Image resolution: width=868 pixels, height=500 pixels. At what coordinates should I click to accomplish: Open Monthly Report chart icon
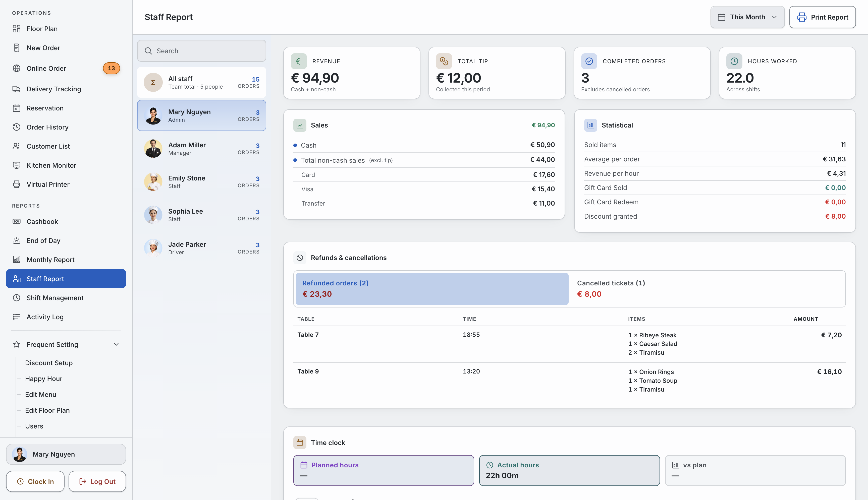[x=17, y=260]
